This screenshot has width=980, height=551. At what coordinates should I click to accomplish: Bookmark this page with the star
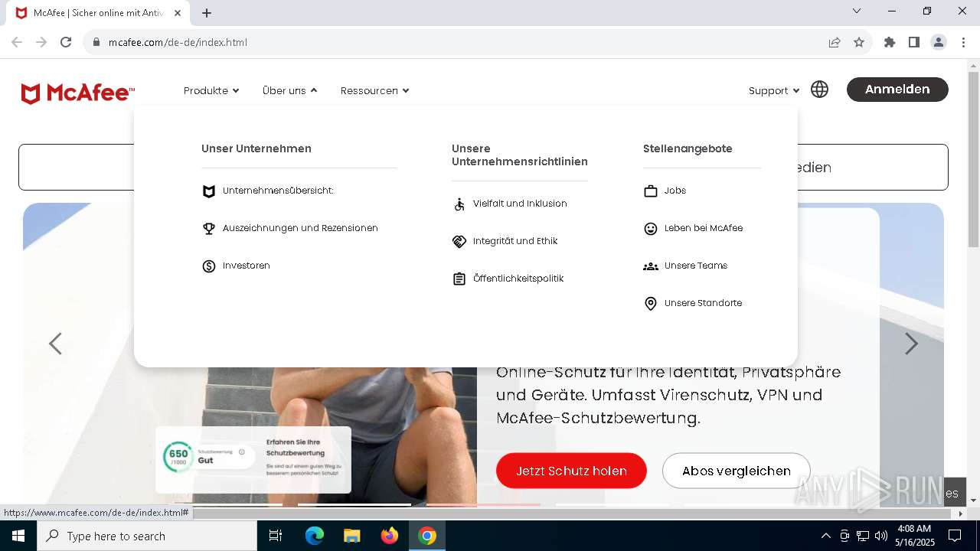pyautogui.click(x=859, y=42)
